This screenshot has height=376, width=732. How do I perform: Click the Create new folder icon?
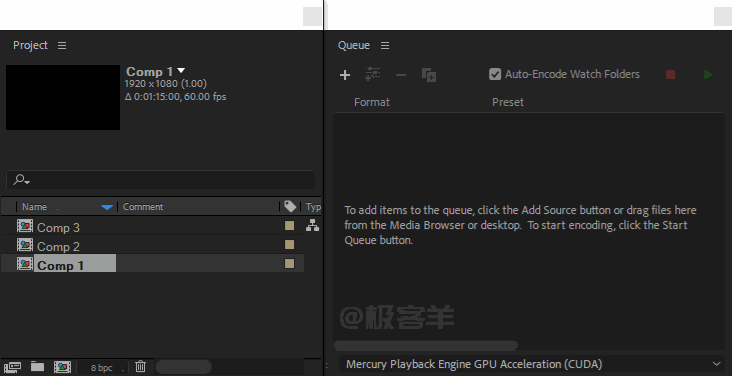(37, 366)
